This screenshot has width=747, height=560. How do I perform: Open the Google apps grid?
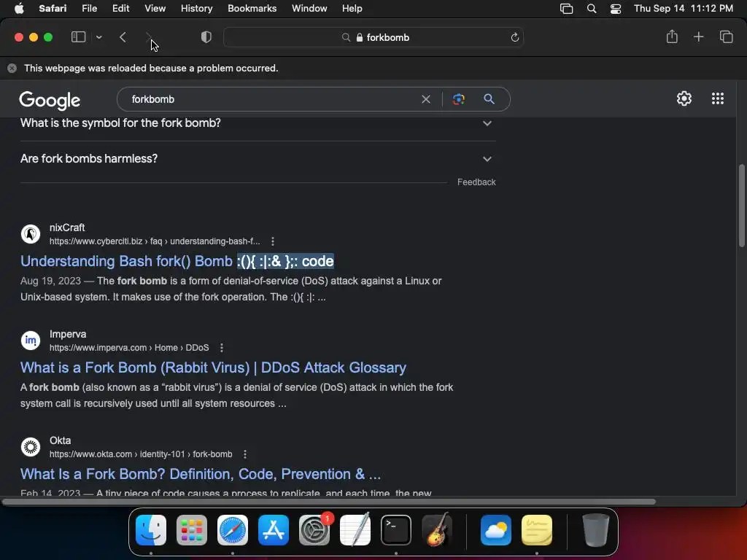(718, 98)
